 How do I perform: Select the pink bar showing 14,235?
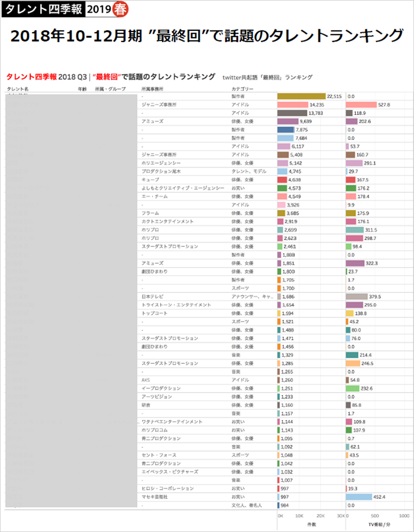(293, 105)
